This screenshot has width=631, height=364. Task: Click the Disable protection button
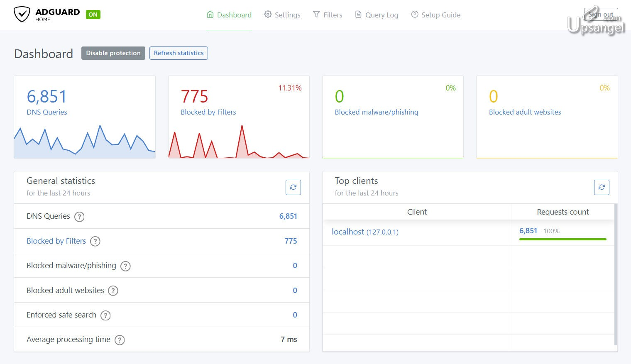coord(113,53)
